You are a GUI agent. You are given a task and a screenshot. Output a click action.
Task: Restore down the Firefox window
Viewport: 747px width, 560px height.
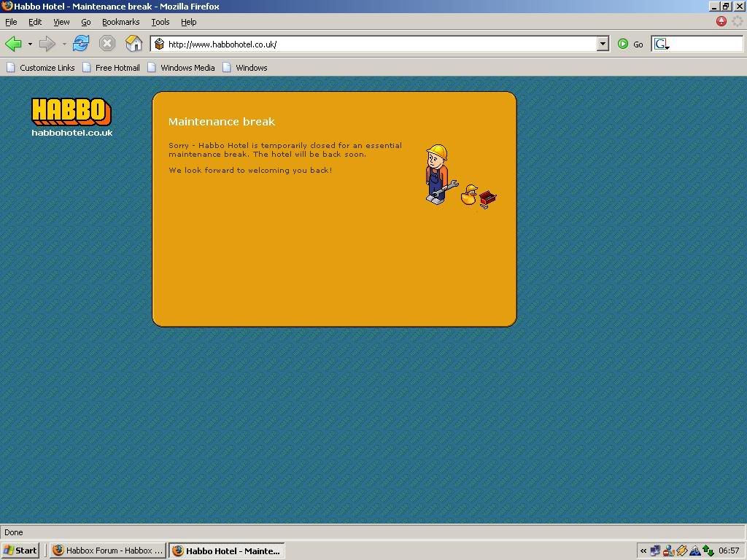[x=725, y=7]
